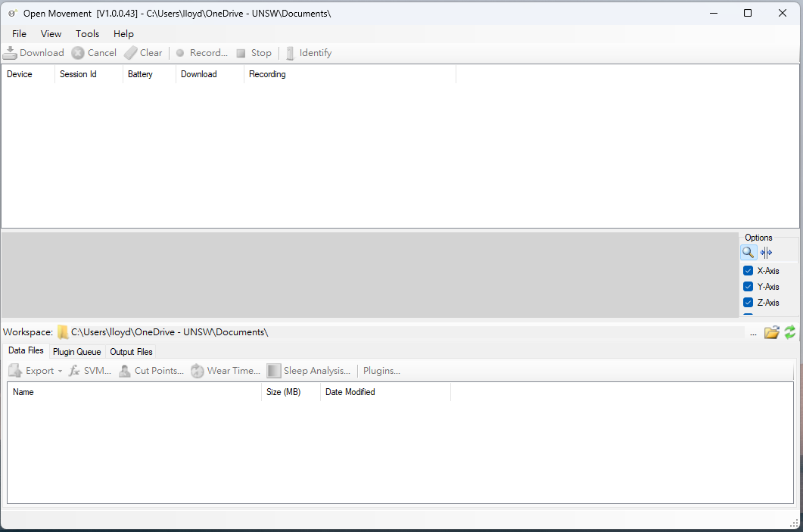Image resolution: width=803 pixels, height=532 pixels.
Task: Open the Plugins... button
Action: (x=381, y=371)
